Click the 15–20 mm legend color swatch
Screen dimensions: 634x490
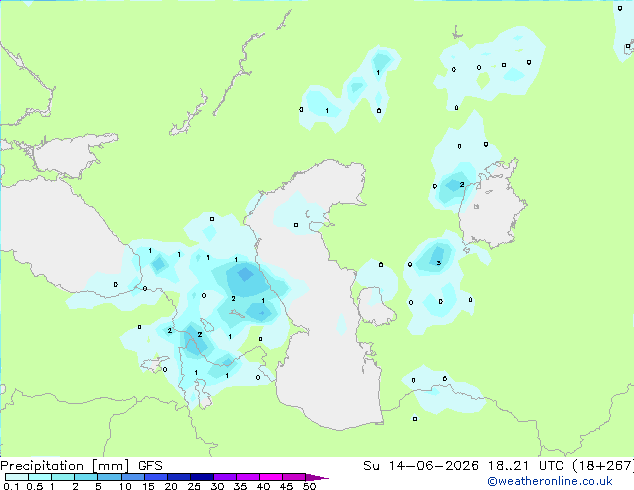tap(155, 477)
